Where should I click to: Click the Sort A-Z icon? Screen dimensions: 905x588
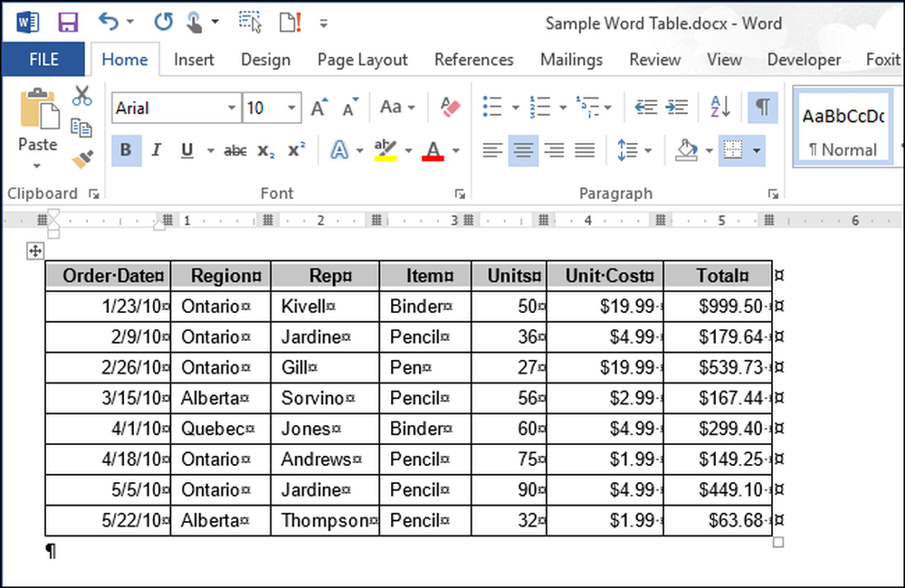(x=720, y=107)
